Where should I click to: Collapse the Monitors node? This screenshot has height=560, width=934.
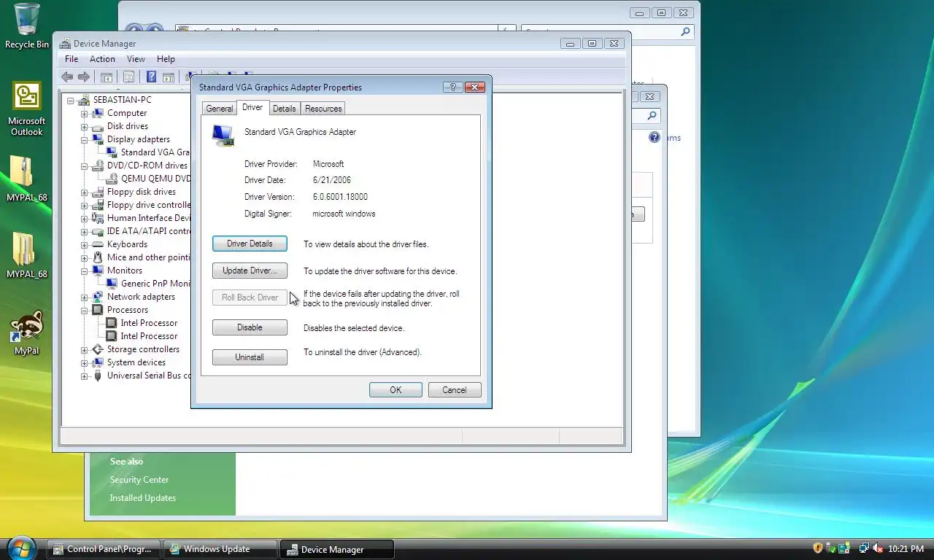coord(84,271)
